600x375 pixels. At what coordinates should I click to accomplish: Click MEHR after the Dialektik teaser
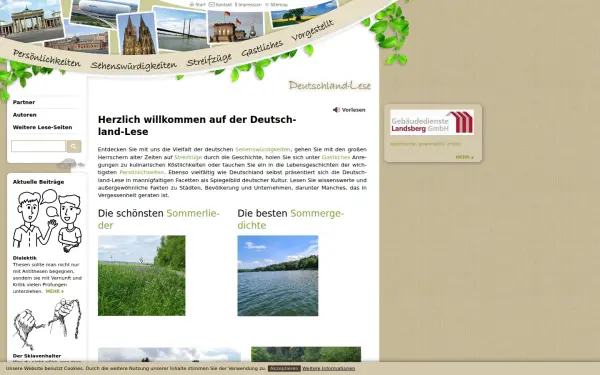(x=55, y=292)
